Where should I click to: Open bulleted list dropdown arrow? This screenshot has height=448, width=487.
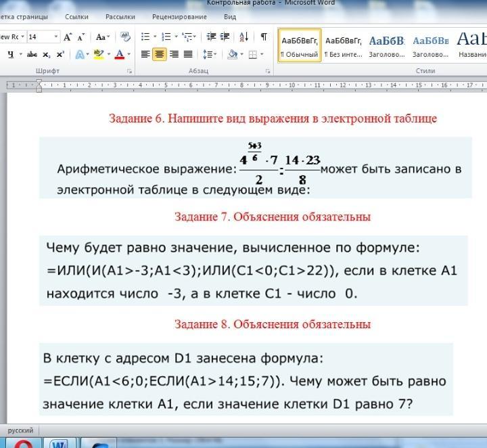155,37
